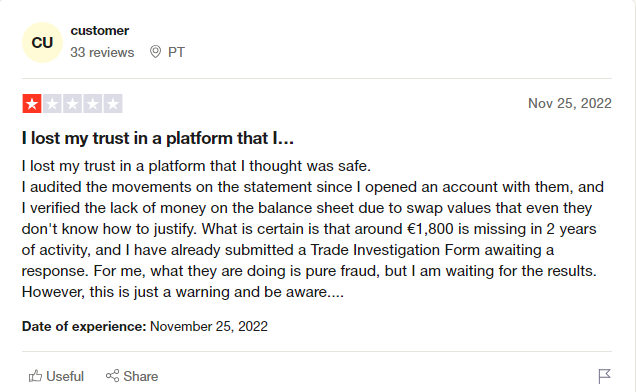Click the thumbs-up Useful icon
The width and height of the screenshot is (636, 392).
click(35, 376)
